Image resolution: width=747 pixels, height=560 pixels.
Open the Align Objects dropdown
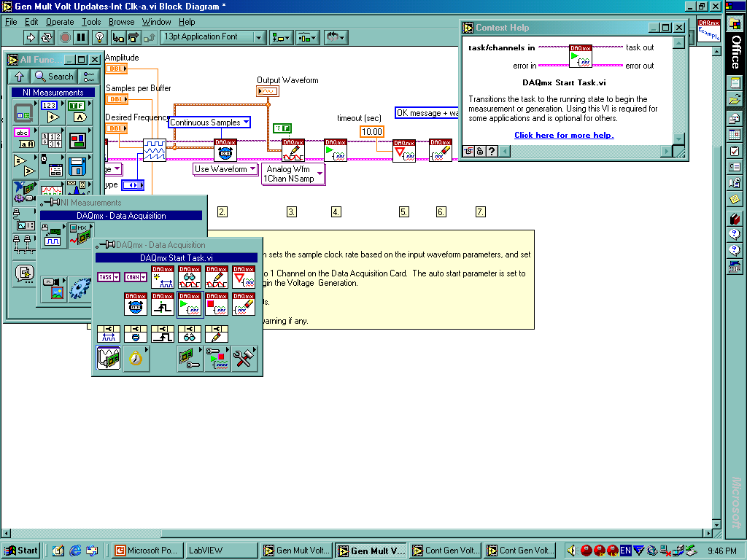(281, 37)
